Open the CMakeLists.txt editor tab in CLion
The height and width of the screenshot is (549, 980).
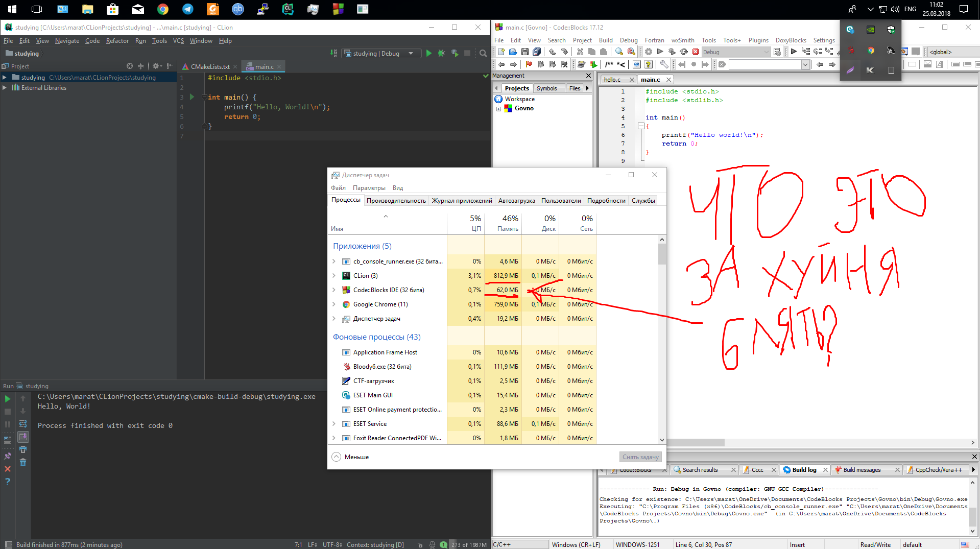[210, 66]
